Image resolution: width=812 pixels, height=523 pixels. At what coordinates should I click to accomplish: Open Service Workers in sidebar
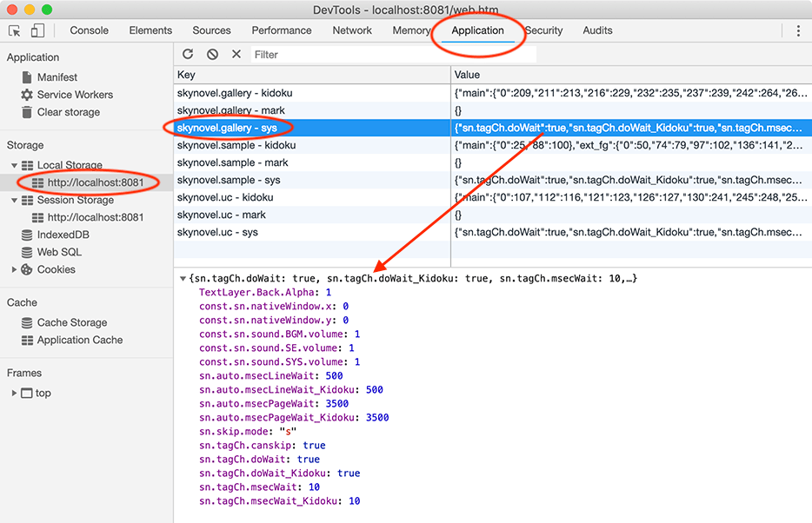coord(75,95)
